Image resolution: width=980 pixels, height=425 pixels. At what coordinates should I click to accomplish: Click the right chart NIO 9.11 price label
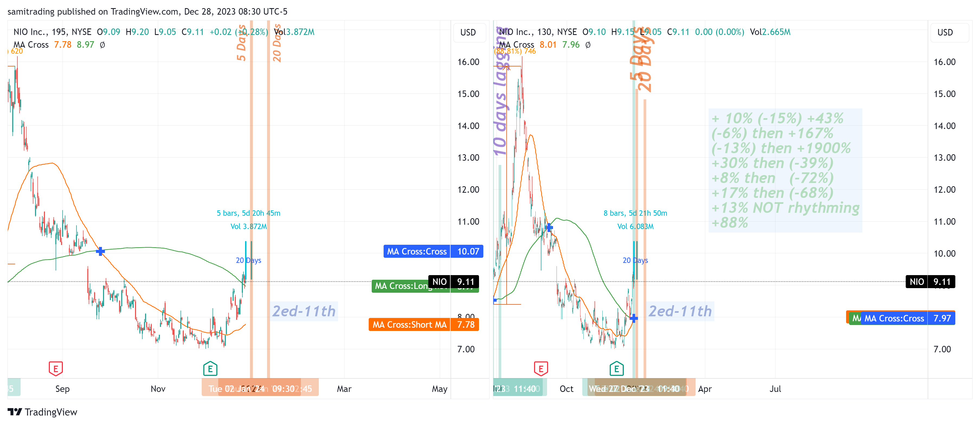coord(930,282)
